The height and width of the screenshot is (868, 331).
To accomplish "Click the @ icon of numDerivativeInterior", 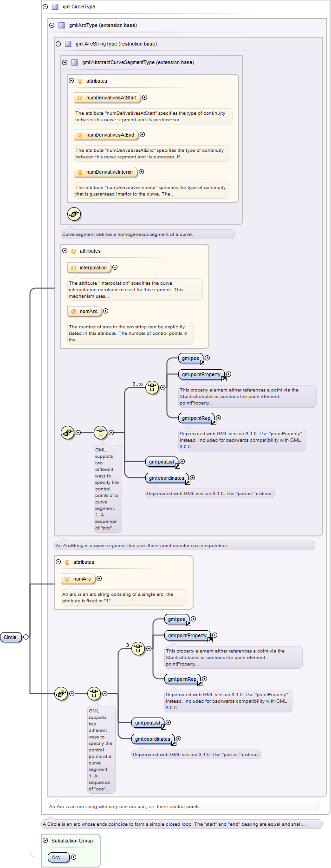I will point(80,172).
